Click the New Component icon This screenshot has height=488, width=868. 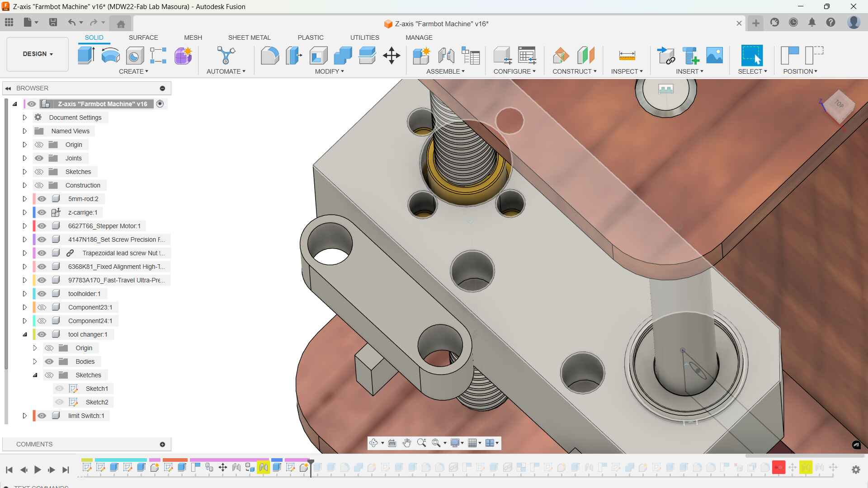[x=421, y=56]
